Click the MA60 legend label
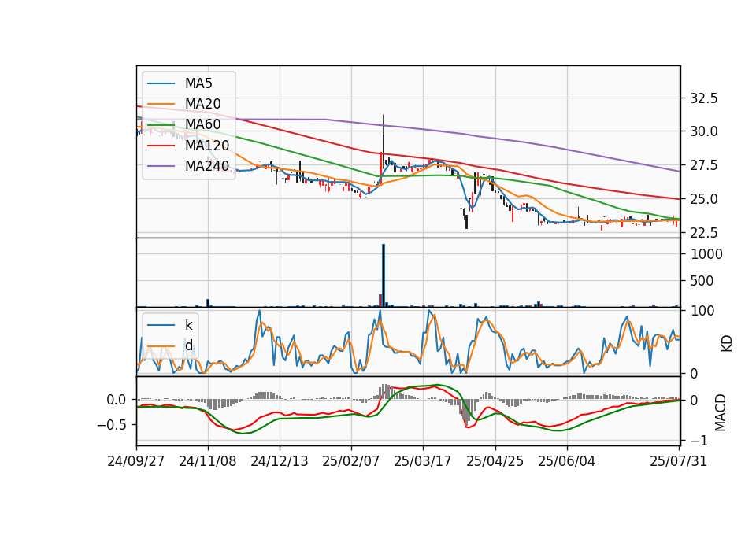Viewport: 756px width, 543px height. click(202, 125)
